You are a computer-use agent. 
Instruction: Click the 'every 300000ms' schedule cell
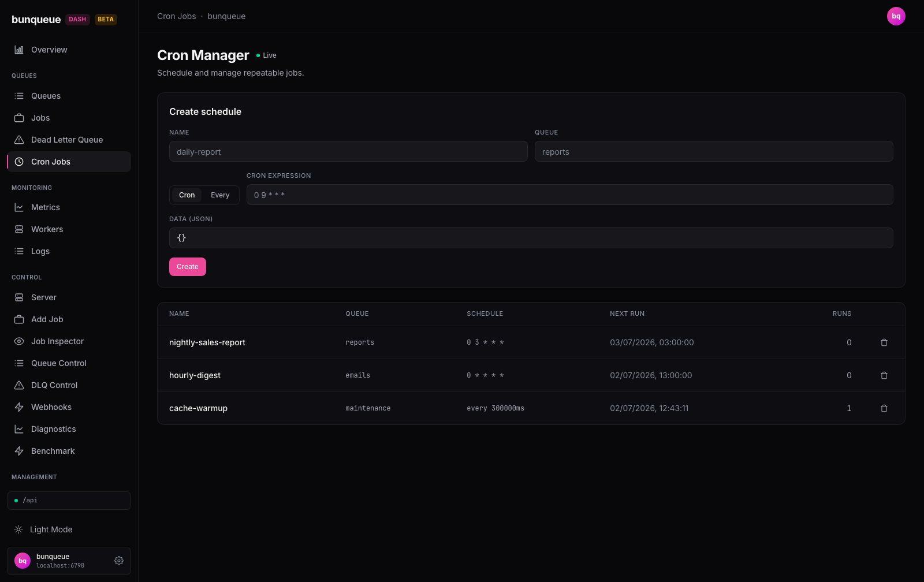tap(495, 408)
